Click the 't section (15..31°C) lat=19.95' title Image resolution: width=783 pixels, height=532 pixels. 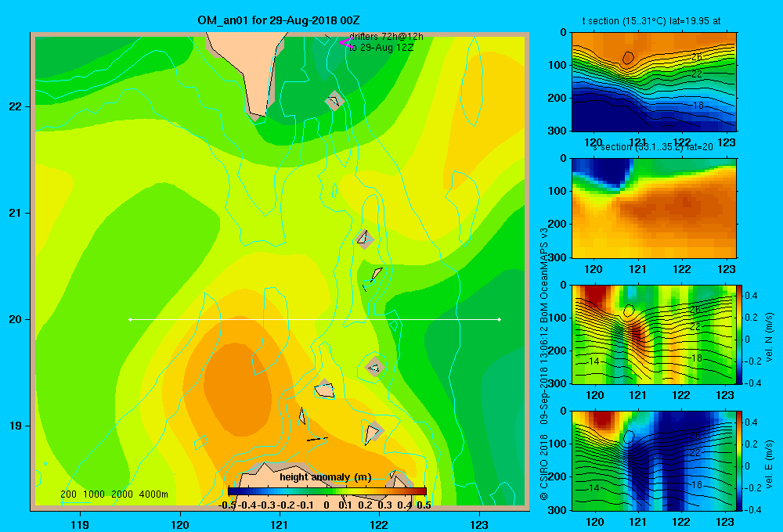click(x=651, y=21)
